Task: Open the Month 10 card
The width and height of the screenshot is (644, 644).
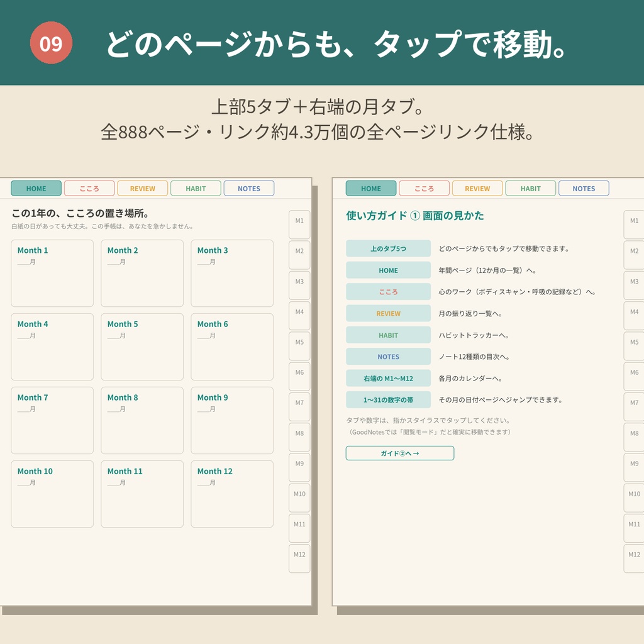Action: [x=52, y=494]
